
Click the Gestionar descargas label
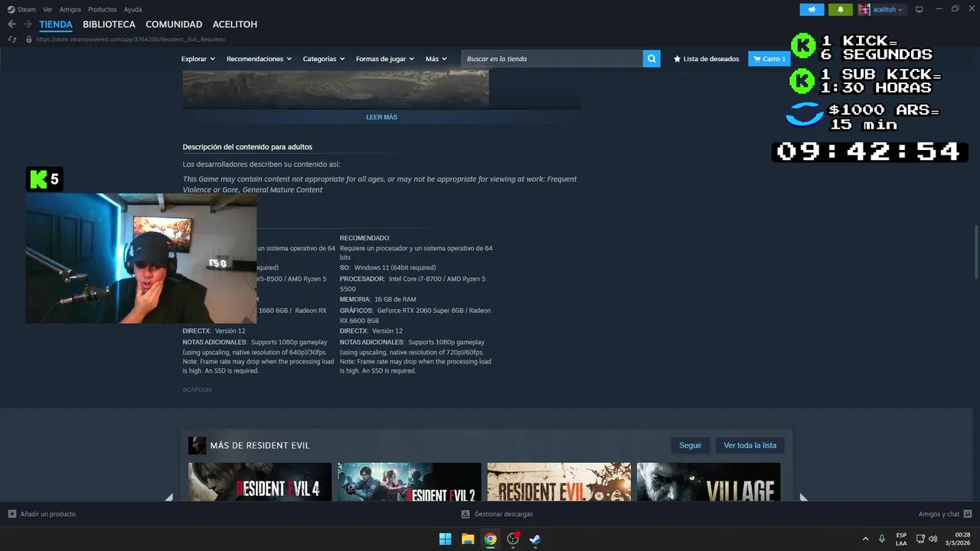tap(504, 514)
